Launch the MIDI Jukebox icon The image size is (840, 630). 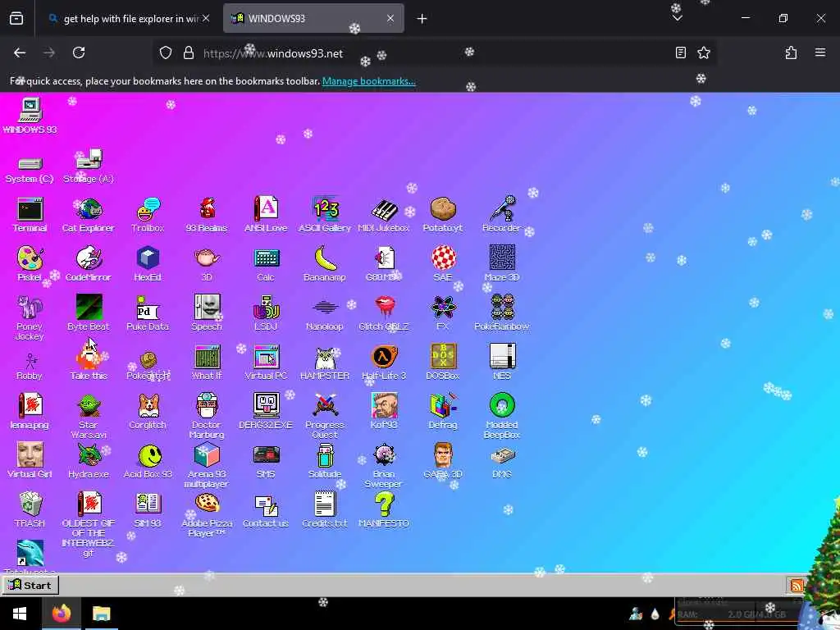pos(384,215)
